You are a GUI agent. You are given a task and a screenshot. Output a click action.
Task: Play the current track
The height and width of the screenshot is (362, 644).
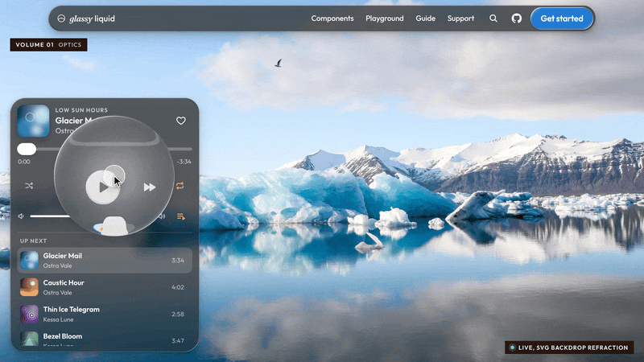[x=103, y=187]
